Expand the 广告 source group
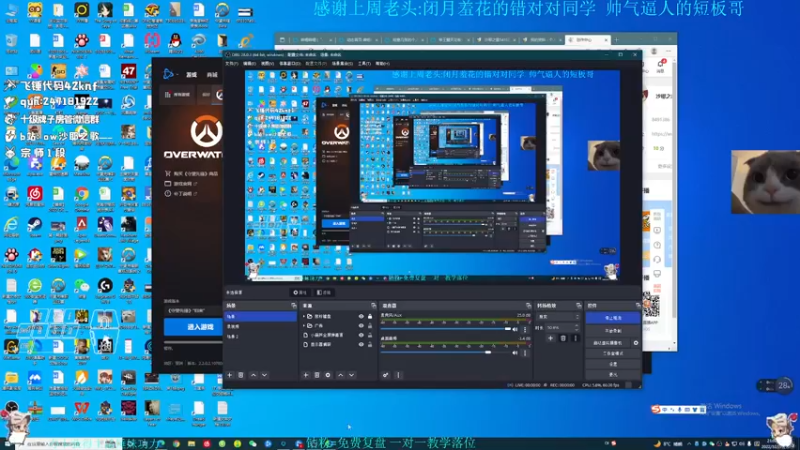800x450 pixels. tap(304, 326)
